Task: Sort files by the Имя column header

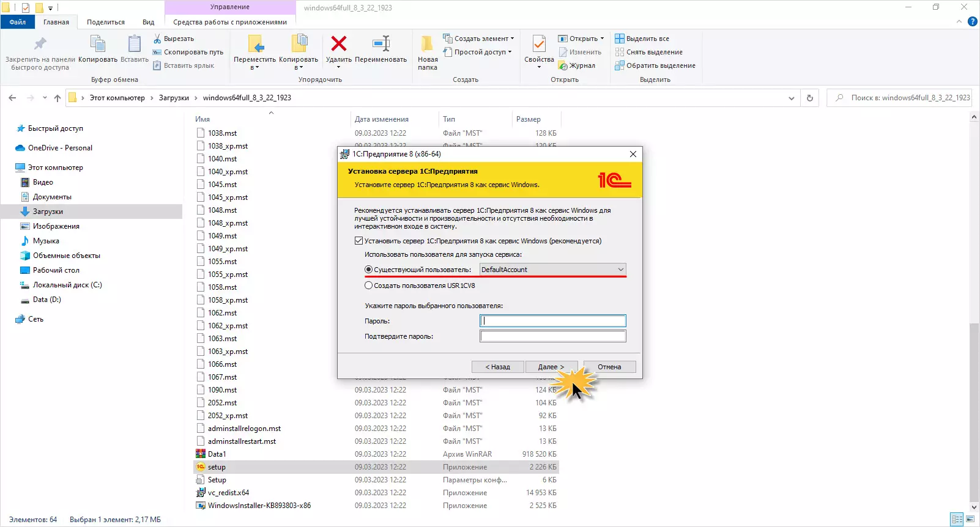Action: click(x=202, y=119)
